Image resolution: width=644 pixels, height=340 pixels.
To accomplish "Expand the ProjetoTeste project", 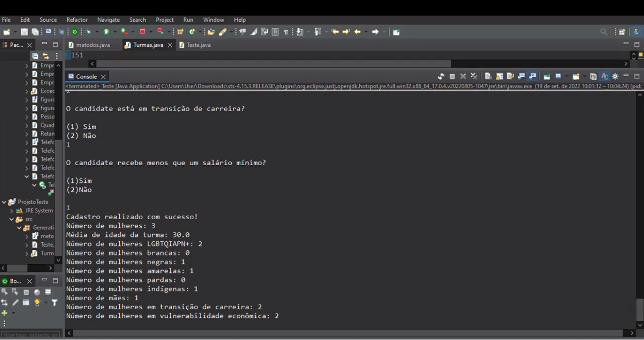I will click(x=4, y=202).
